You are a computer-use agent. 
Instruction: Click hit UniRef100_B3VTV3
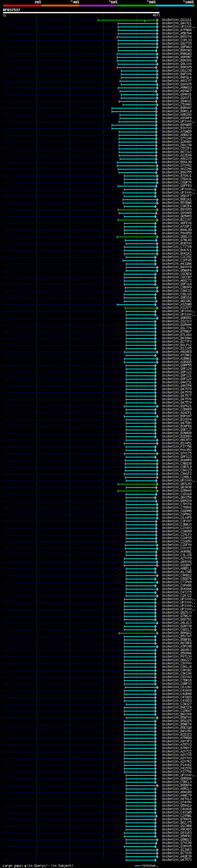point(177,128)
